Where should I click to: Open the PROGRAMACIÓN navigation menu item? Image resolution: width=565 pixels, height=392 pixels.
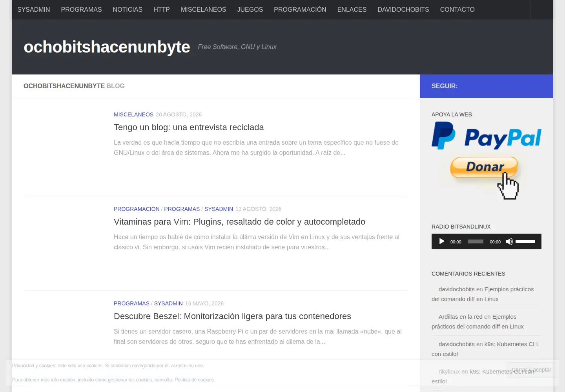300,9
